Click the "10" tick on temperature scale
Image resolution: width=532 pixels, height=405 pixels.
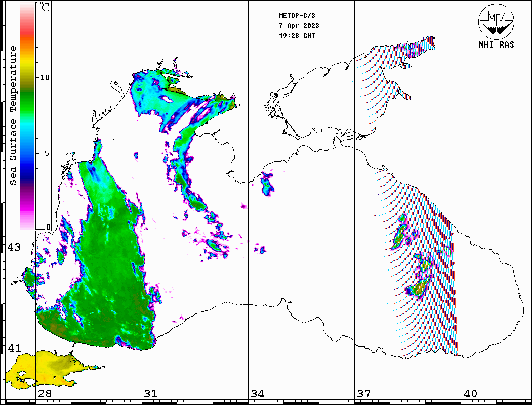pyautogui.click(x=45, y=77)
